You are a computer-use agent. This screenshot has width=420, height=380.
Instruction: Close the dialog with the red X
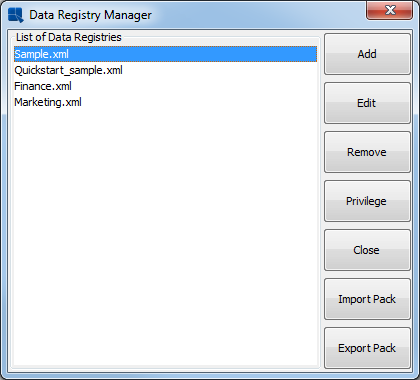click(389, 11)
